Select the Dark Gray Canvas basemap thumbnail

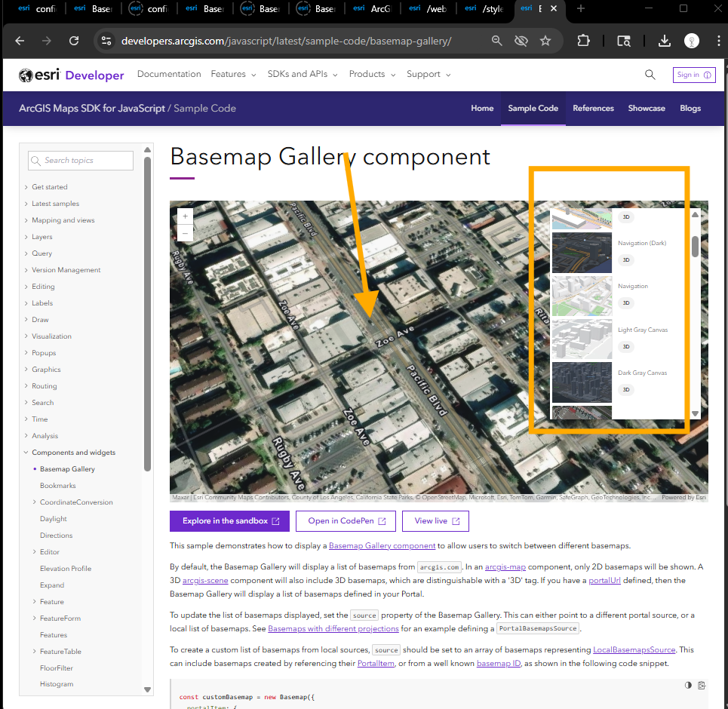click(x=582, y=382)
